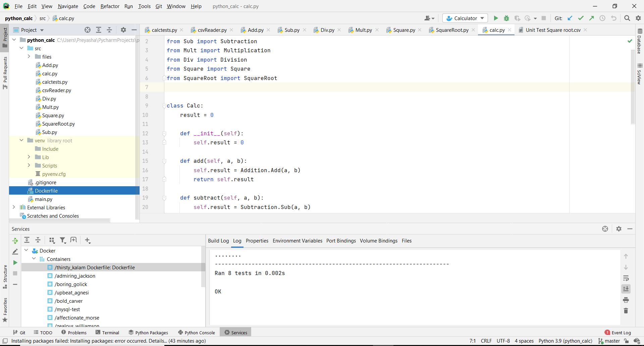
Task: Show Git history clock icon
Action: pyautogui.click(x=602, y=18)
